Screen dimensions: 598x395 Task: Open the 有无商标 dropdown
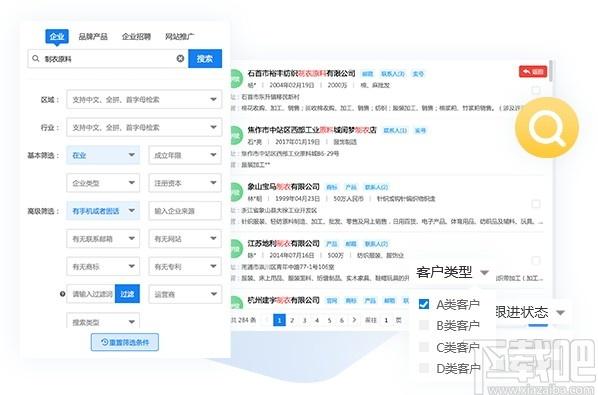click(103, 267)
